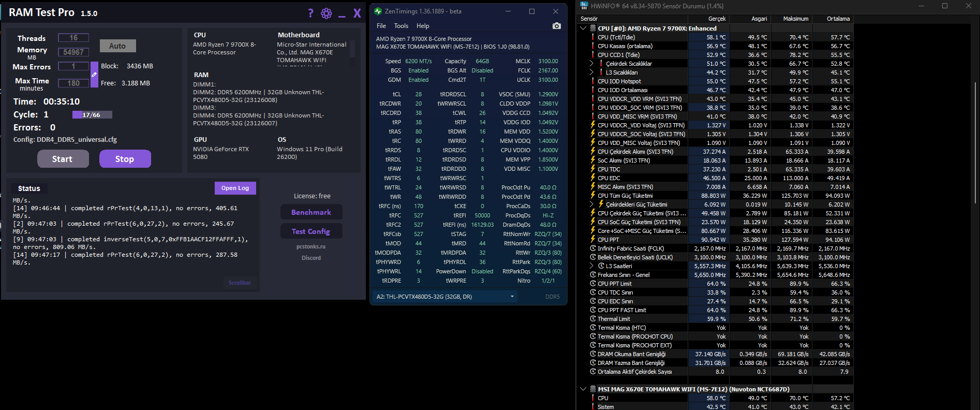The image size is (980, 410).
Task: Select the Speed value 6200 MT/s in ZenTimings
Action: [x=419, y=61]
